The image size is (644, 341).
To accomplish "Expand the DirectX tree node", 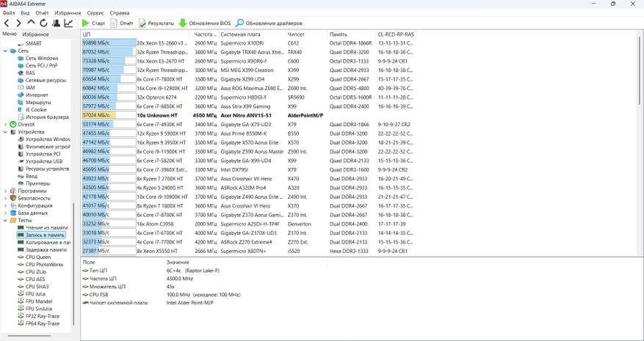I will point(5,125).
